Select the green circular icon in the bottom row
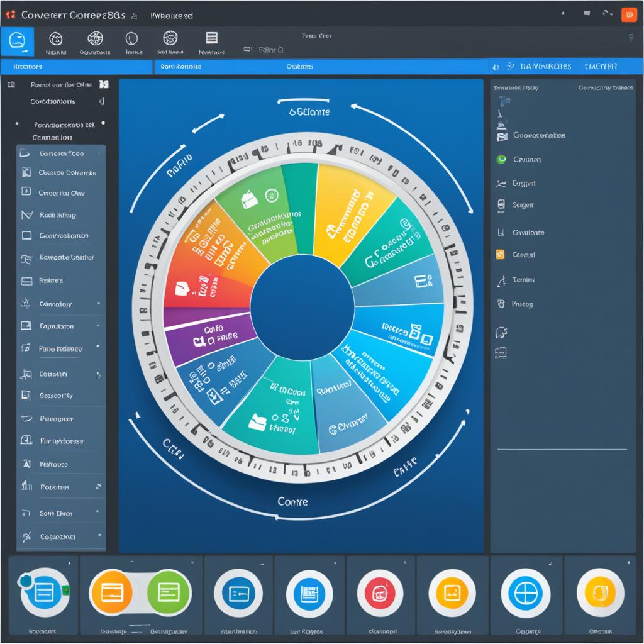 [x=169, y=592]
